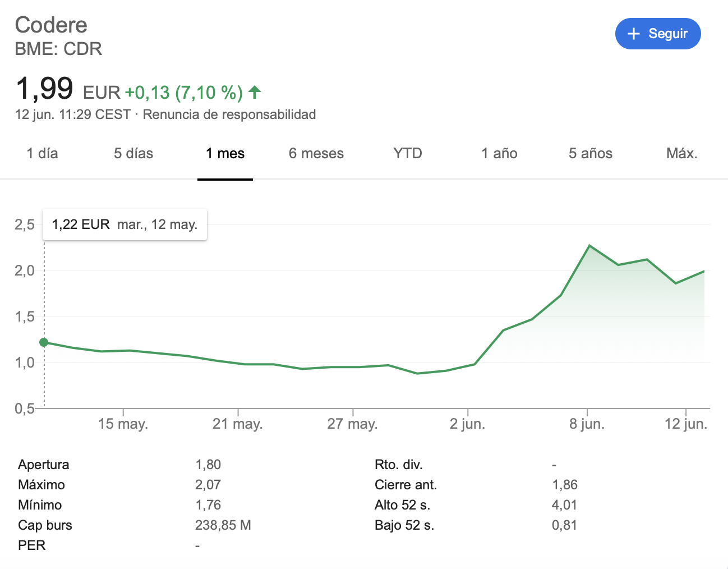
Task: Select the 1 día tab
Action: coord(43,153)
